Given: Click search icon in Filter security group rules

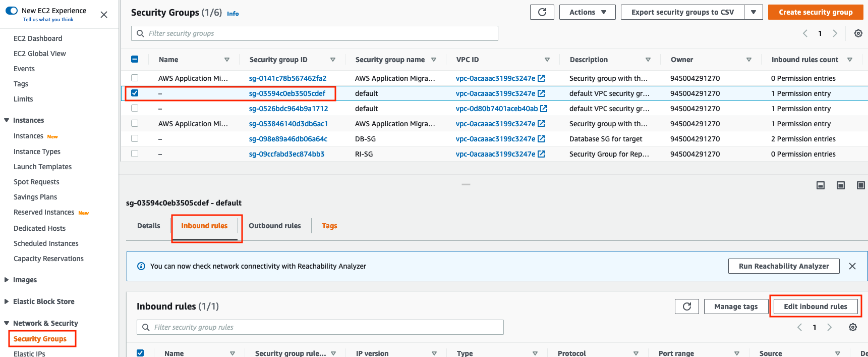Looking at the screenshot, I should [146, 327].
